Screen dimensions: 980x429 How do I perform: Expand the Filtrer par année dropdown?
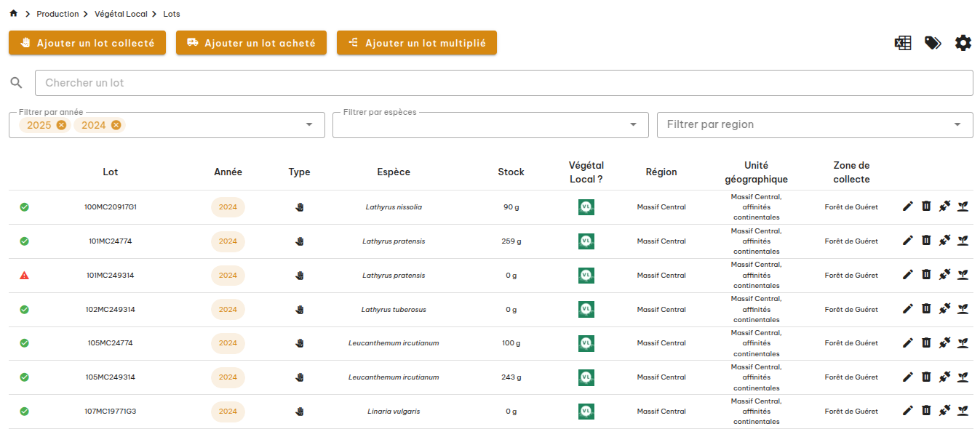click(x=310, y=125)
